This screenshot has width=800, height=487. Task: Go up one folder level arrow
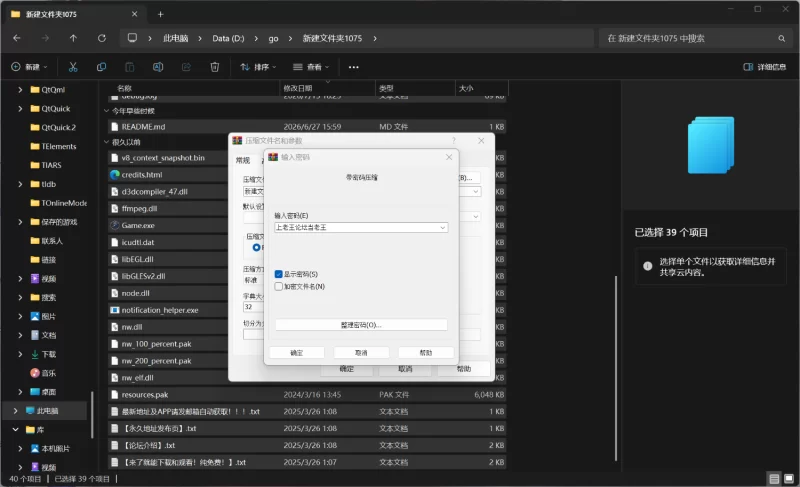click(73, 38)
